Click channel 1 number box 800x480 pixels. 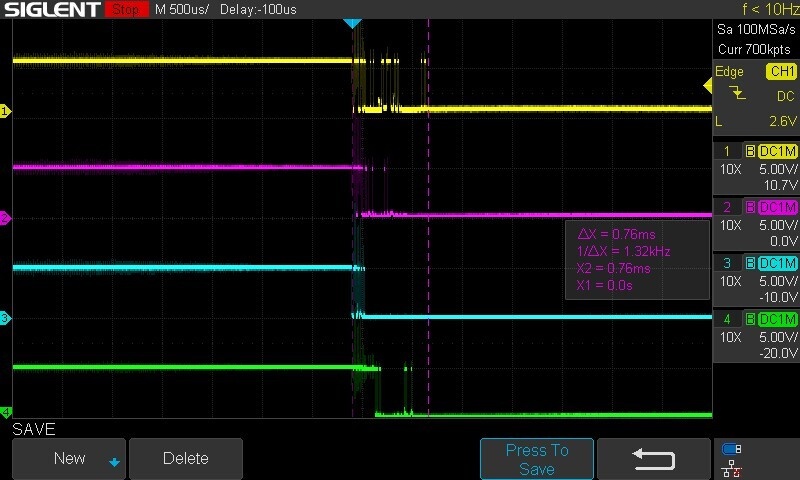point(727,151)
